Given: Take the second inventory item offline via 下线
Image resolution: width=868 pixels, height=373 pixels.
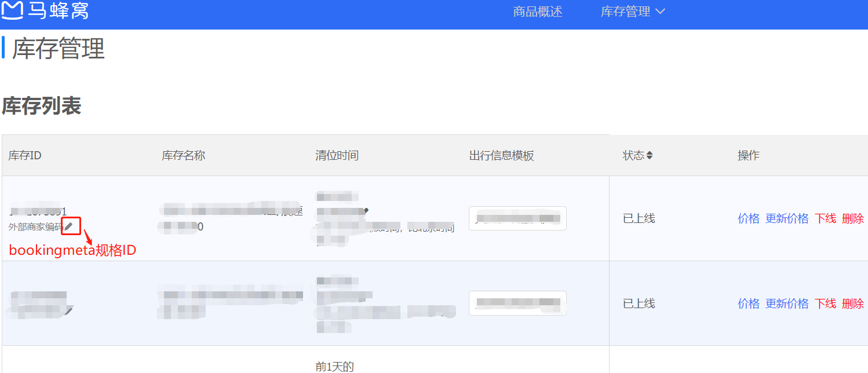Looking at the screenshot, I should tap(825, 303).
